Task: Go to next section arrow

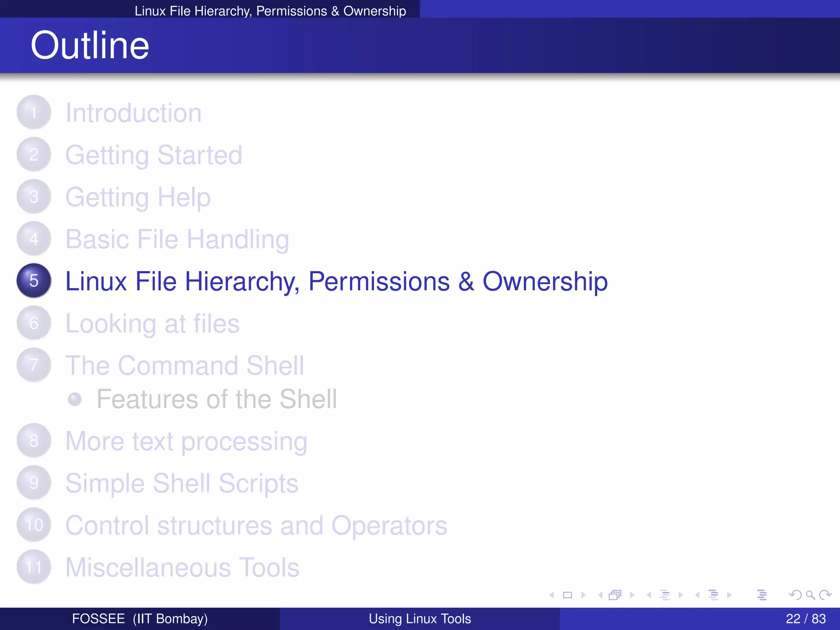Action: 729,595
